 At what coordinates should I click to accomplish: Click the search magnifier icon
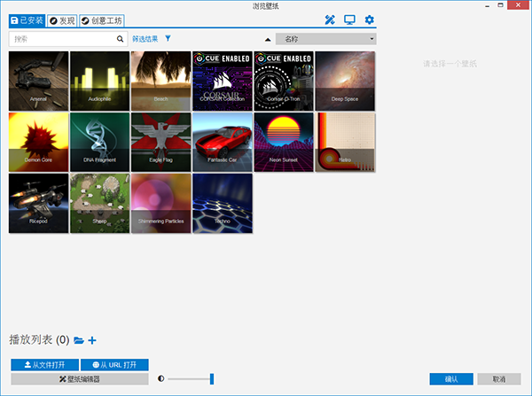(121, 39)
